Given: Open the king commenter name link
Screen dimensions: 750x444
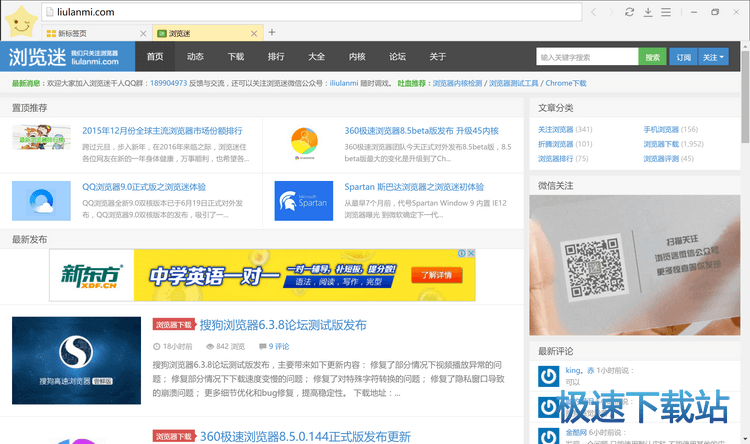Looking at the screenshot, I should pos(579,370).
